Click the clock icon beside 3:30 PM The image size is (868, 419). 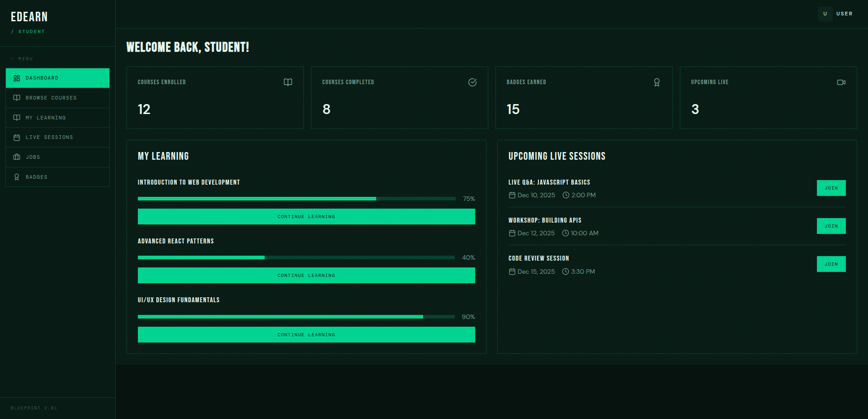(x=566, y=271)
